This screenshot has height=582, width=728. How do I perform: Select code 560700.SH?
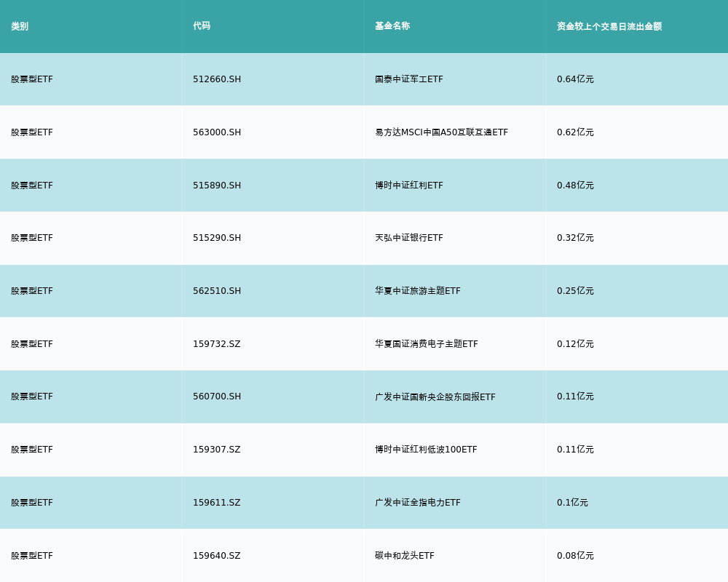(x=217, y=396)
